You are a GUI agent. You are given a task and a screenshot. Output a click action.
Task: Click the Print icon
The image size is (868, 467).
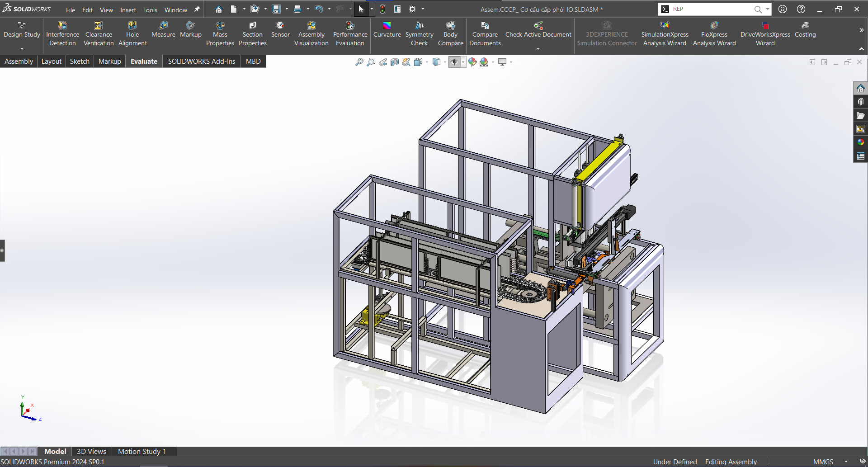pos(297,9)
